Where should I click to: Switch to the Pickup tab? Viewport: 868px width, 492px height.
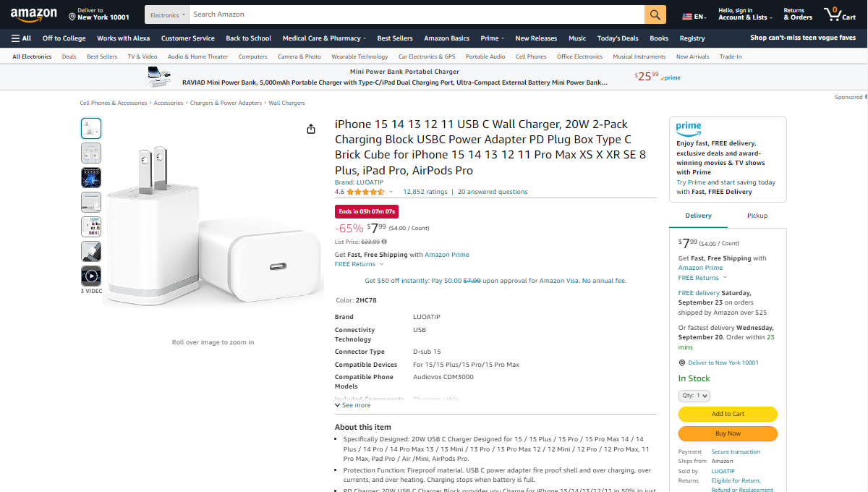click(x=757, y=216)
